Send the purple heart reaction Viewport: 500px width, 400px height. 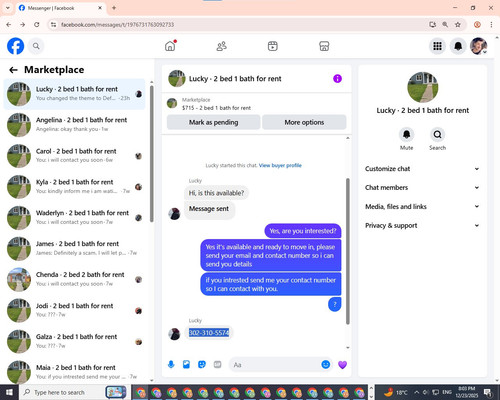coord(342,365)
